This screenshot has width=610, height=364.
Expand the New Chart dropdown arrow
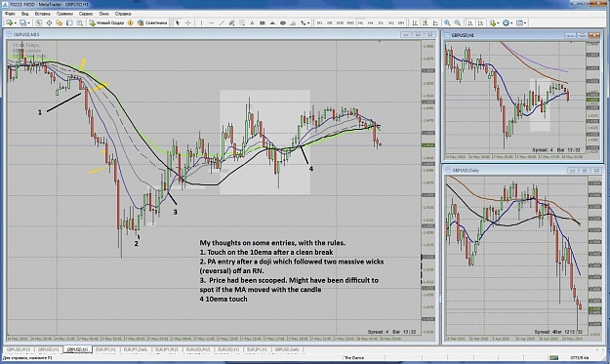[x=16, y=23]
